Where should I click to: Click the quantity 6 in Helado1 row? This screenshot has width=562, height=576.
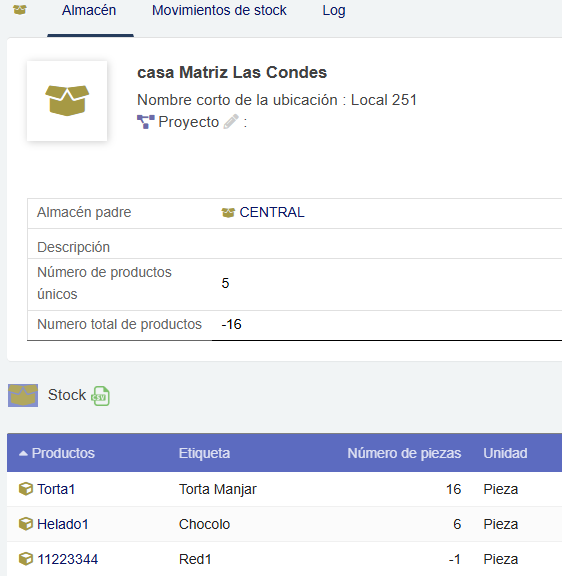[457, 524]
